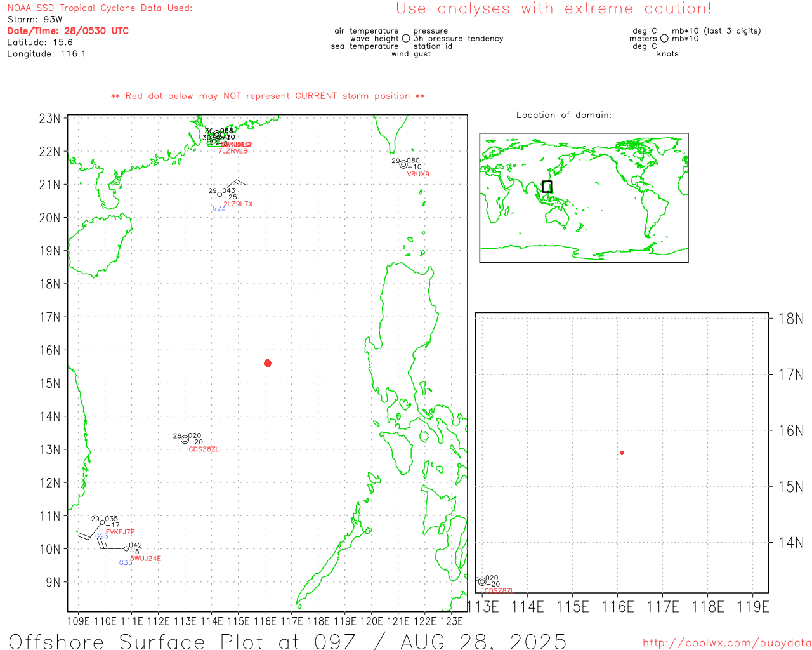812x650 pixels.
Task: Click the 'station id' legend label
Action: [433, 46]
